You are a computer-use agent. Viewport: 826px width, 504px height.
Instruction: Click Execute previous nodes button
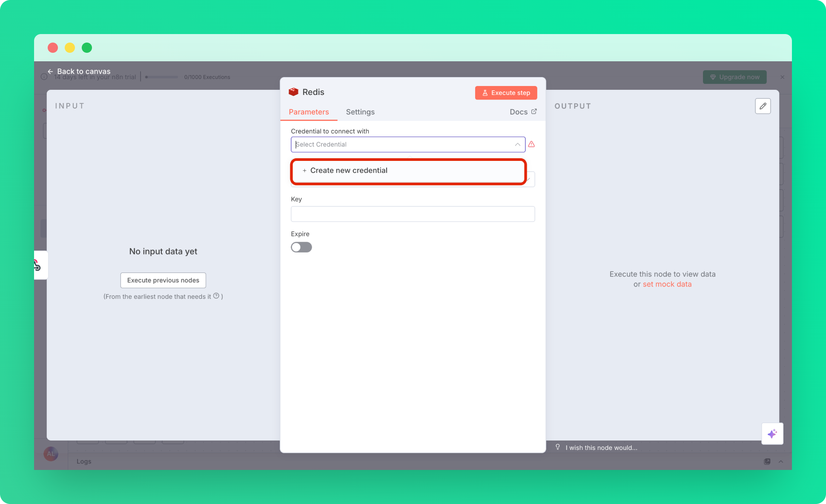(x=163, y=280)
